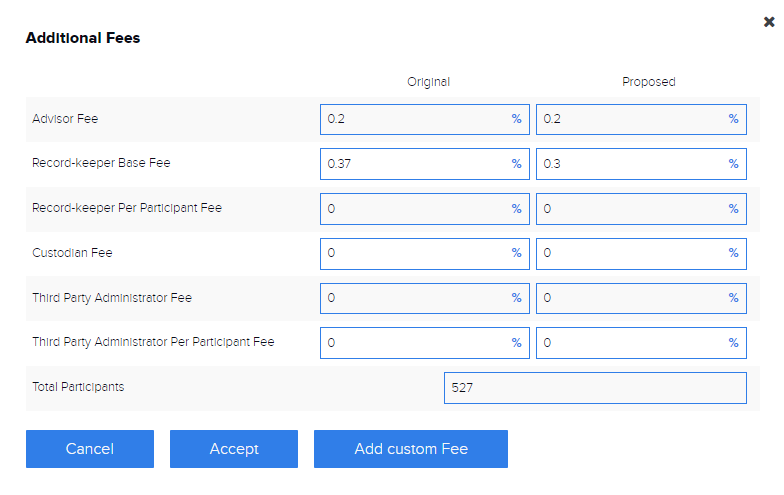Click percent symbol in original Advisor Fee

[517, 119]
